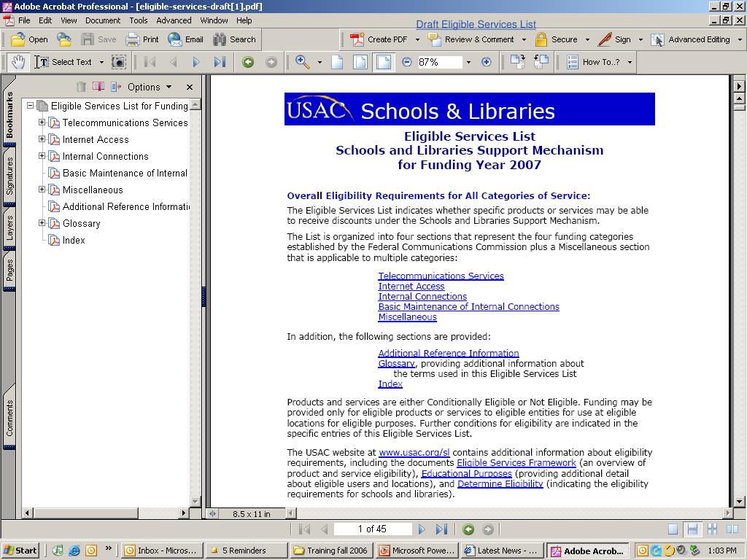
Task: Open the Search tool with the binoculars icon
Action: click(234, 39)
